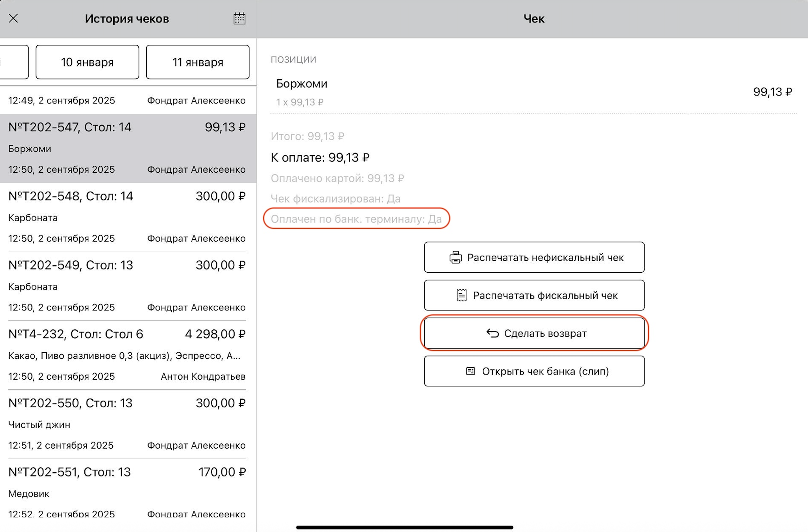Open the calendar date picker icon
808x532 pixels.
[x=239, y=18]
